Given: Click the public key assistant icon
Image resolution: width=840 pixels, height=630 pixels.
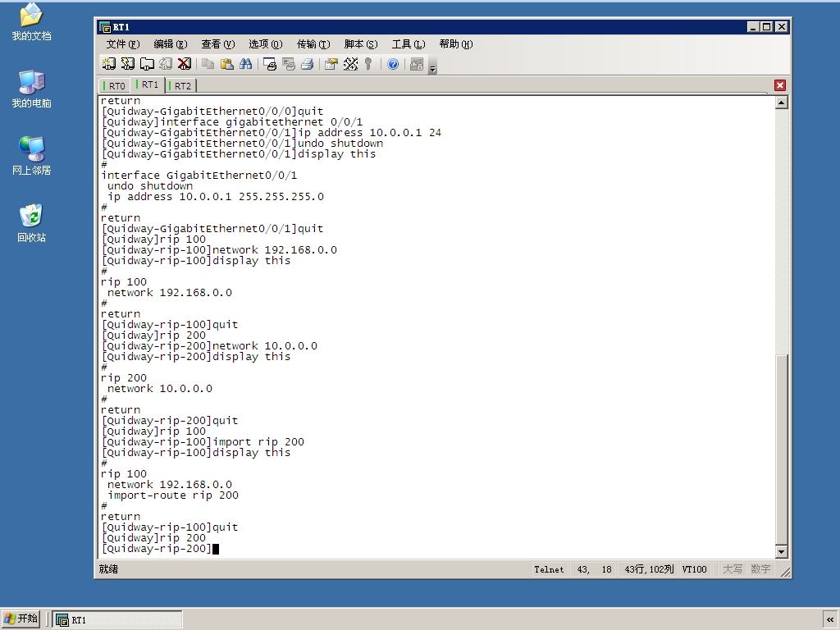Looking at the screenshot, I should click(368, 64).
